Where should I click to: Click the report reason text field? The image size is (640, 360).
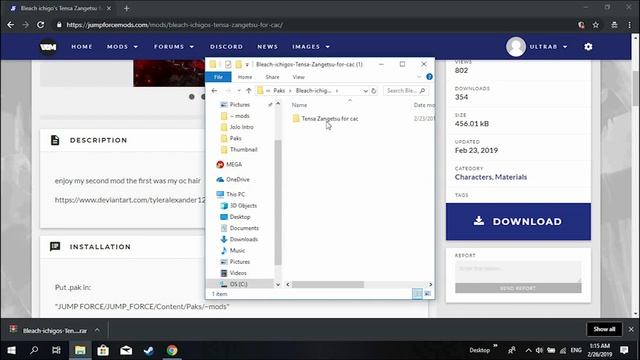tap(518, 271)
